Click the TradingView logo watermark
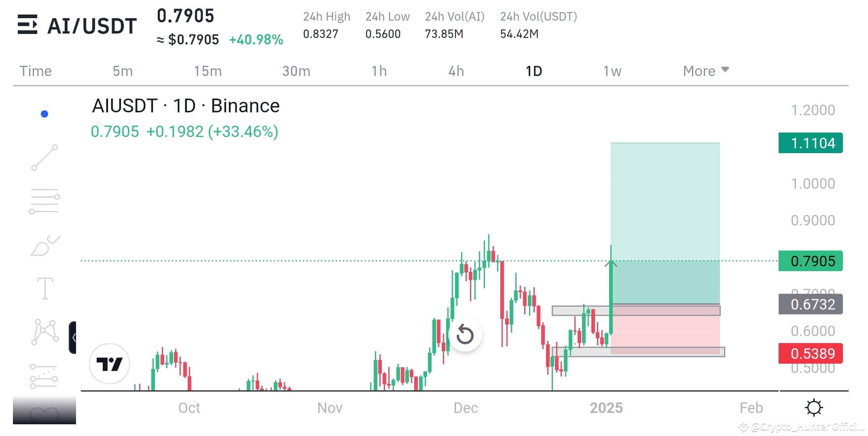This screenshot has height=436, width=868. (x=109, y=363)
